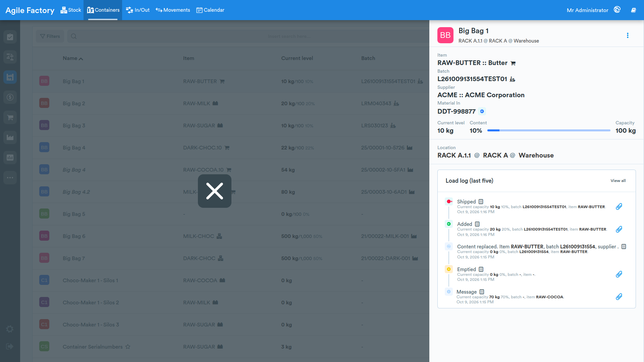Open the three-dot menu for Big Bag 1
Image resolution: width=644 pixels, height=362 pixels.
click(x=628, y=36)
